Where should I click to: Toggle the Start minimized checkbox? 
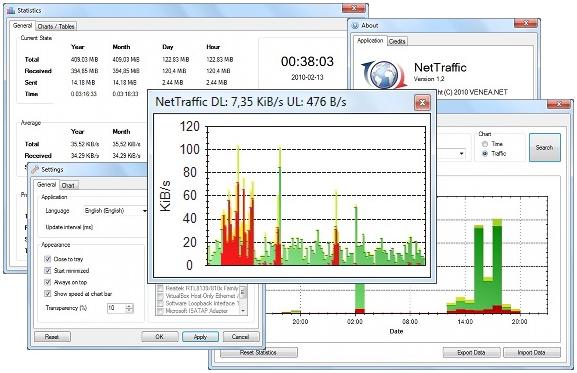pyautogui.click(x=47, y=271)
